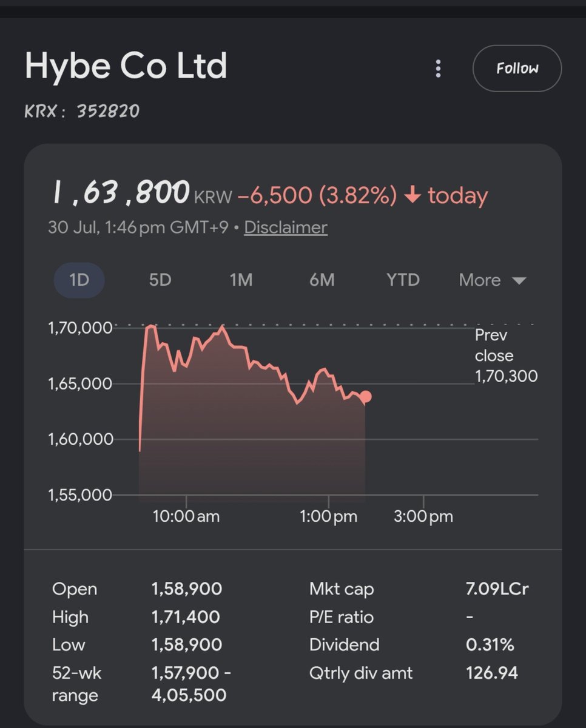Click the chart peak near 10:00 am
The width and height of the screenshot is (586, 728).
(150, 328)
